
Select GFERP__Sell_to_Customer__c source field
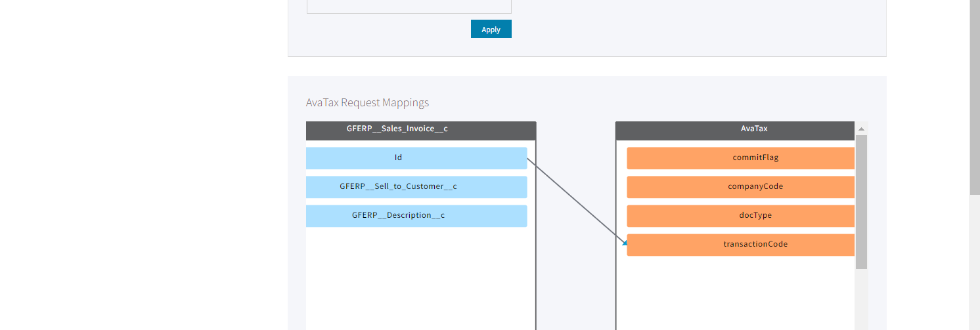point(416,187)
